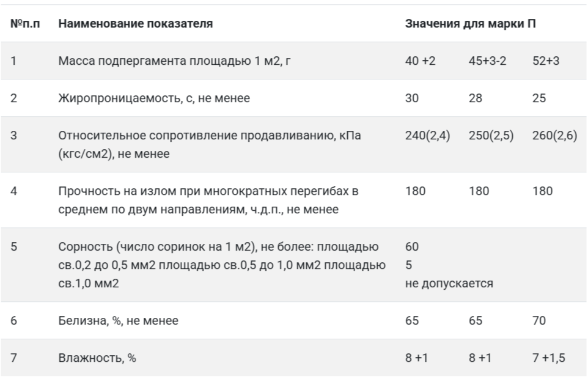
Task: Click the value '28' in the grease-permeability row
Action: pyautogui.click(x=475, y=98)
